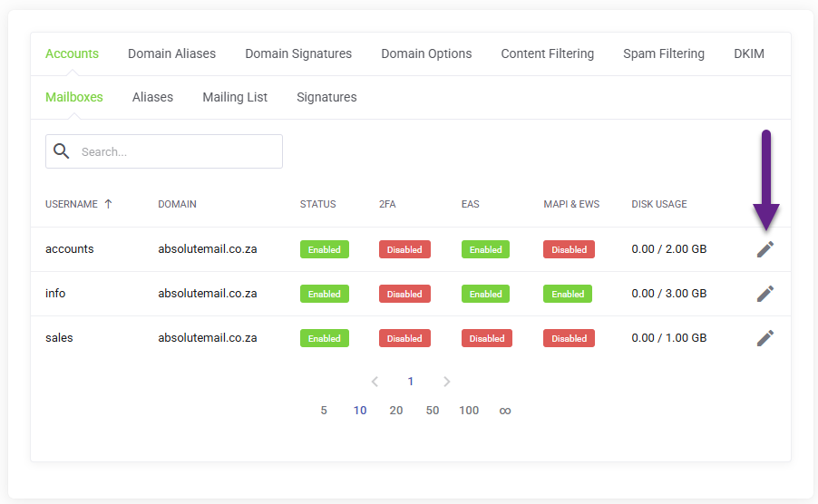Click disk usage 0.00 / 1.00 GB

pos(668,338)
